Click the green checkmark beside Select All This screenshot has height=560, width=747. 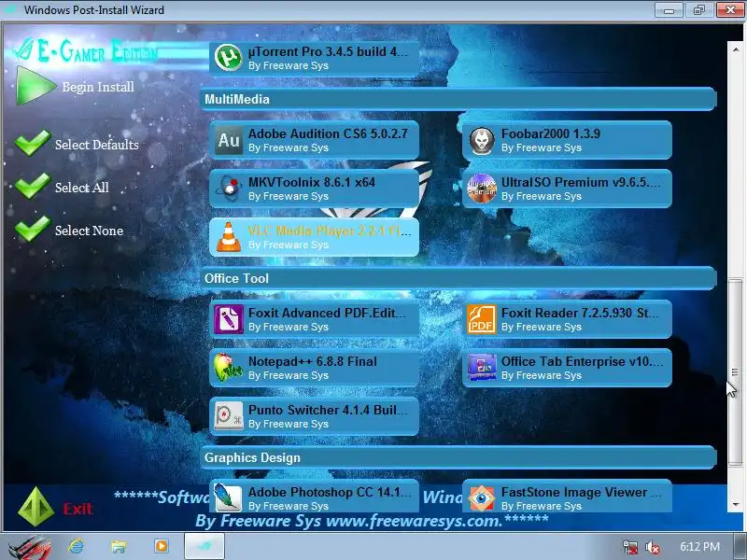[33, 186]
